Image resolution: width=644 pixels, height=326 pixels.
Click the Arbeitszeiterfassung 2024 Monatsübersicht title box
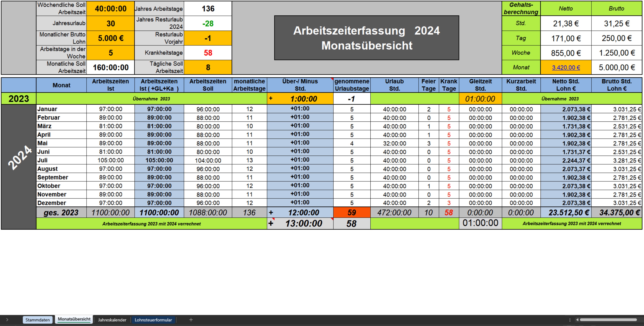[x=367, y=38]
